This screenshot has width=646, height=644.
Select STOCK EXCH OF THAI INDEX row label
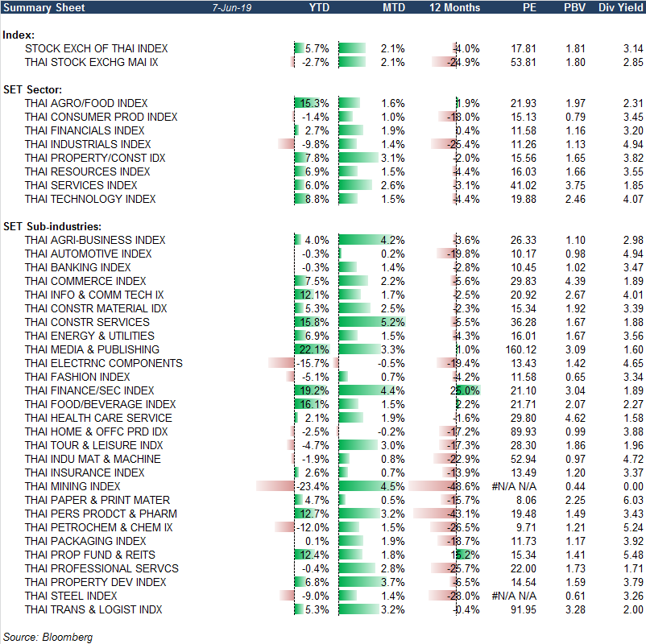(x=97, y=48)
